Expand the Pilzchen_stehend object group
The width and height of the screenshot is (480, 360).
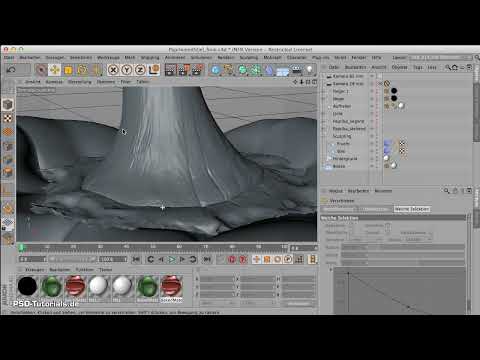323,129
